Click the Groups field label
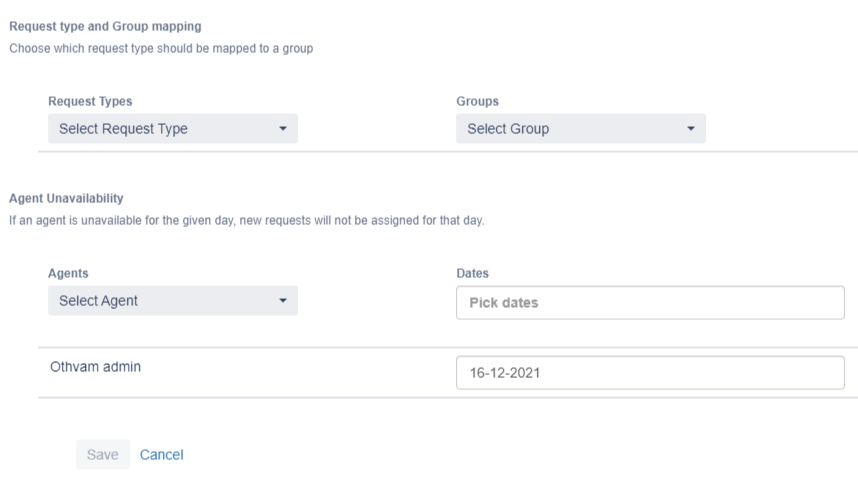Viewport: 858px width, 488px height. tap(477, 101)
